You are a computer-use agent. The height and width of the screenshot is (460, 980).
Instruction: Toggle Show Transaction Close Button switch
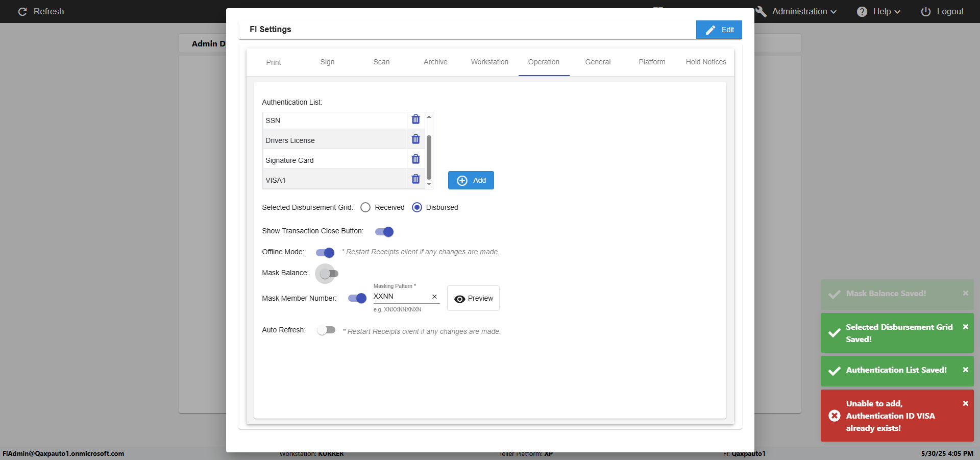[x=384, y=232]
